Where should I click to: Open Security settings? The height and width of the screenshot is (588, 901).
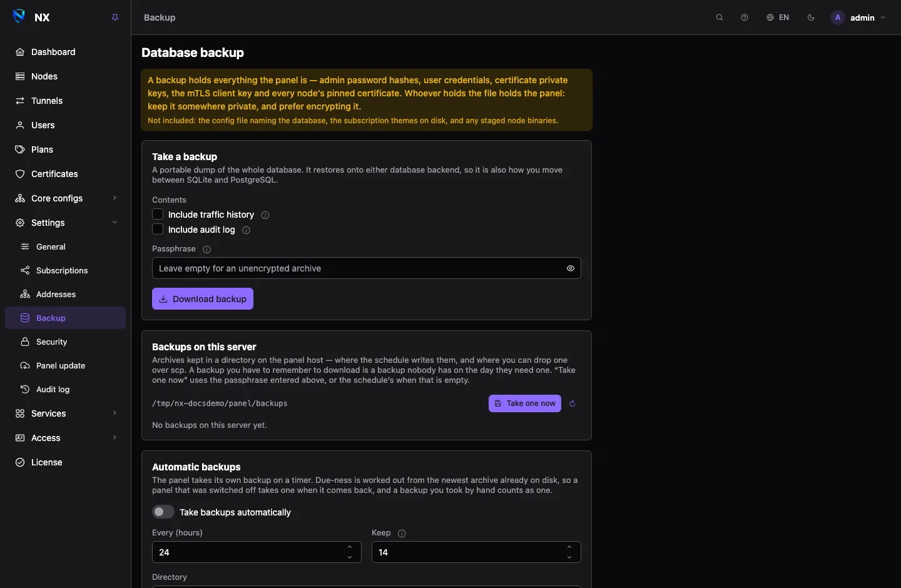point(65,342)
